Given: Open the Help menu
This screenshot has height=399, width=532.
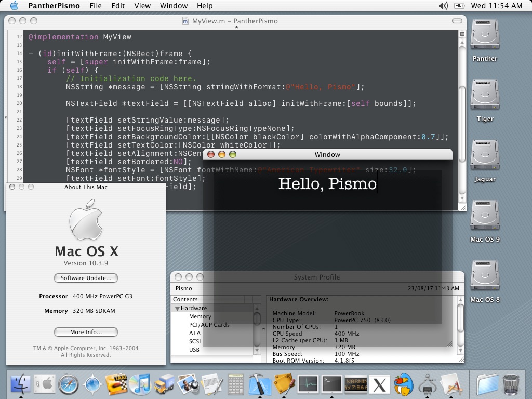Looking at the screenshot, I should (205, 6).
